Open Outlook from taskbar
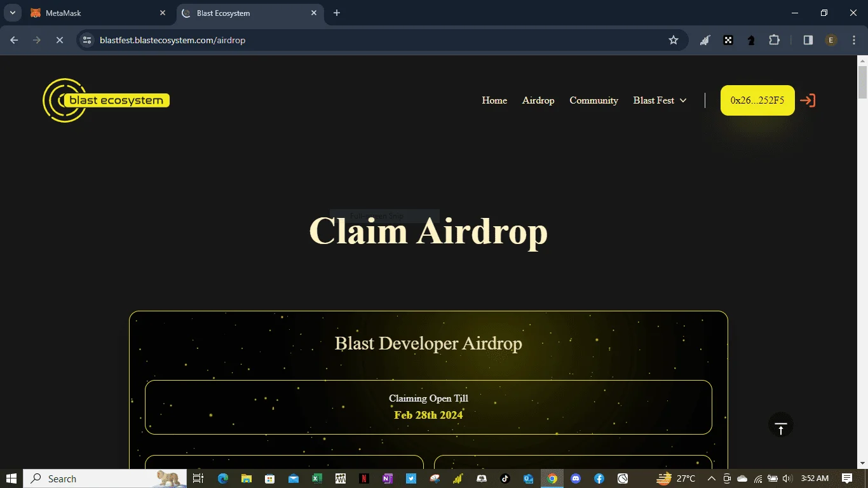Image resolution: width=868 pixels, height=488 pixels. coord(529,478)
